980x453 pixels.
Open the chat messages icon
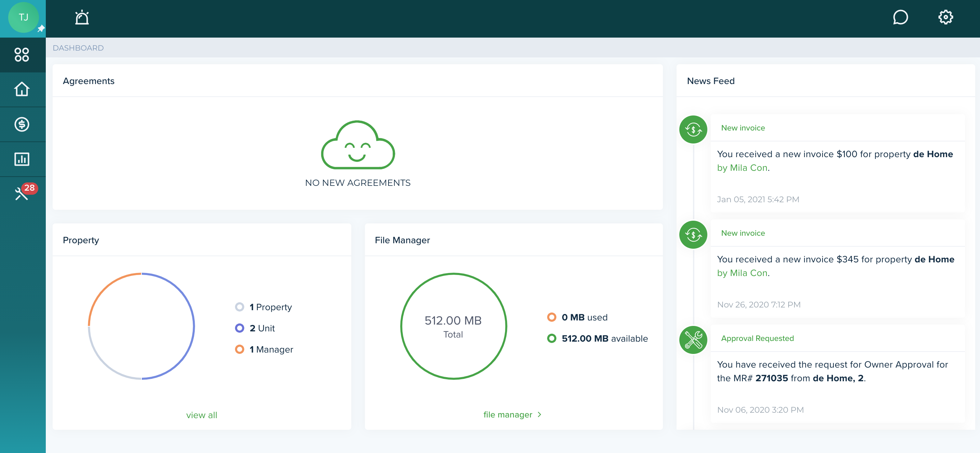(900, 17)
